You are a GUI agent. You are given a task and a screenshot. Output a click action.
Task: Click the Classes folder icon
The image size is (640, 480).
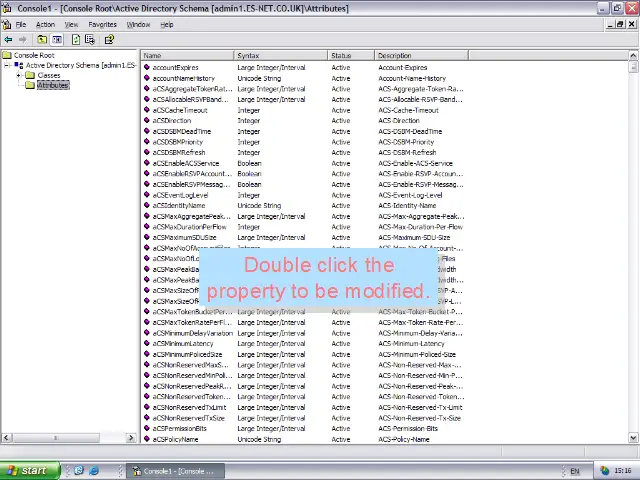[30, 75]
